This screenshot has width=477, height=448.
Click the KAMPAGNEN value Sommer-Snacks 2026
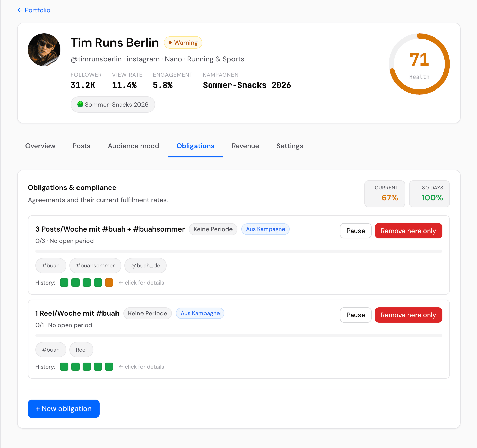pos(247,85)
